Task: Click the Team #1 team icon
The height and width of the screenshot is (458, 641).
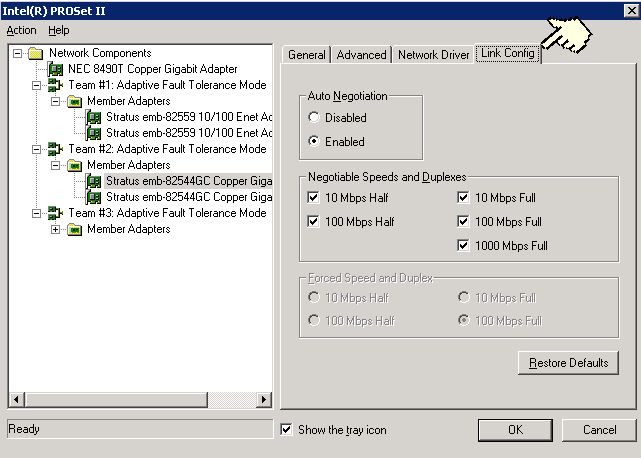Action: pos(55,85)
